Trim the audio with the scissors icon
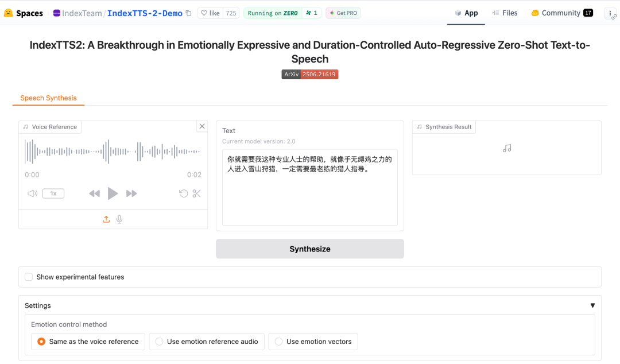 click(x=196, y=193)
